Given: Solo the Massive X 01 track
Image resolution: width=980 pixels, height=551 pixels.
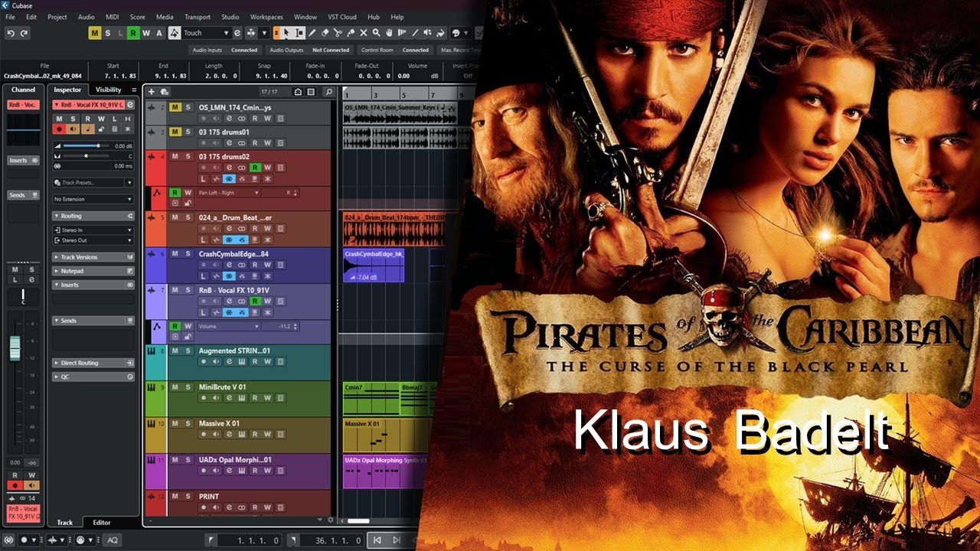Looking at the screenshot, I should pos(188,423).
